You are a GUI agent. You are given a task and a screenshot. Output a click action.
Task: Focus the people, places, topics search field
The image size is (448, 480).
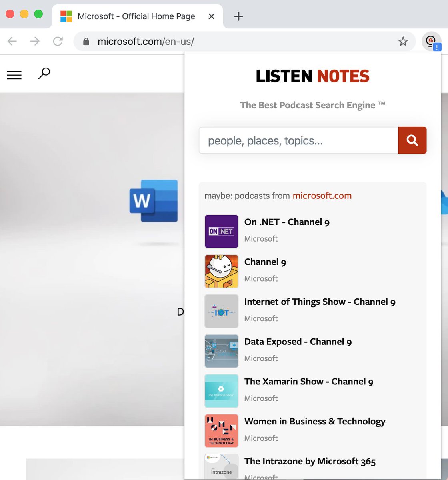click(x=298, y=140)
